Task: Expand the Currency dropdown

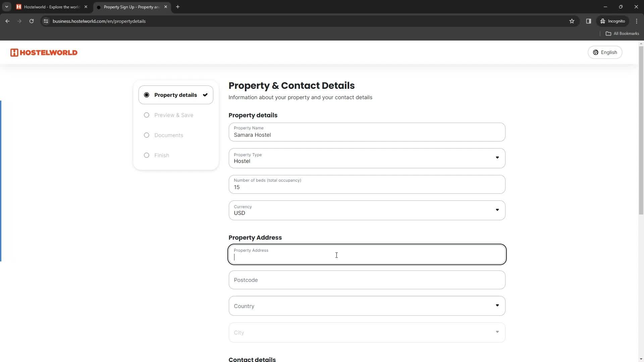Action: pyautogui.click(x=498, y=210)
